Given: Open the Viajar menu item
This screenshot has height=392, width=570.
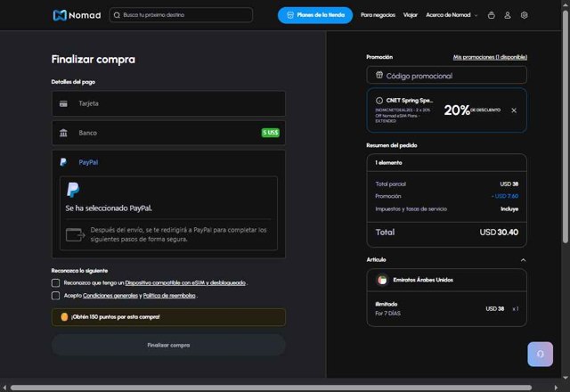Looking at the screenshot, I should click(x=411, y=15).
